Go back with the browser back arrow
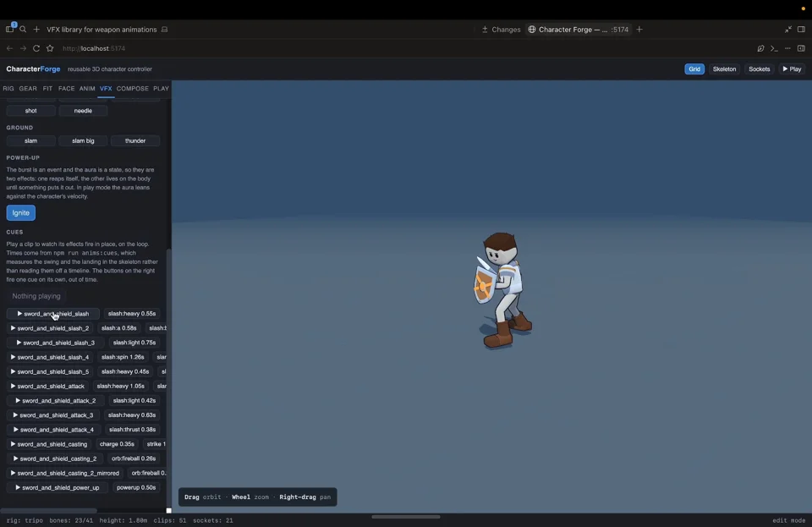The width and height of the screenshot is (812, 527). pos(9,48)
